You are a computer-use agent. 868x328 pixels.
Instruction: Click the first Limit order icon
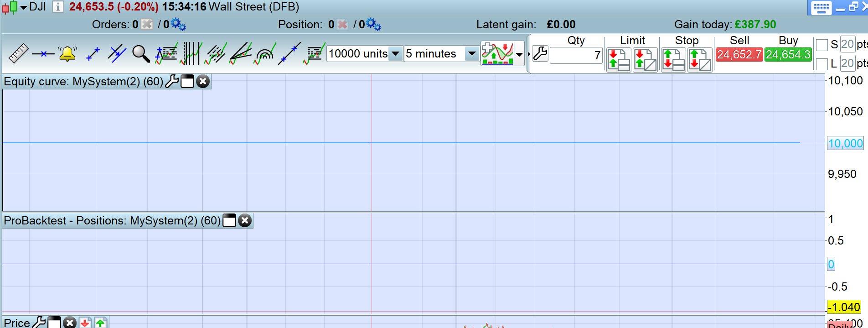[x=619, y=60]
